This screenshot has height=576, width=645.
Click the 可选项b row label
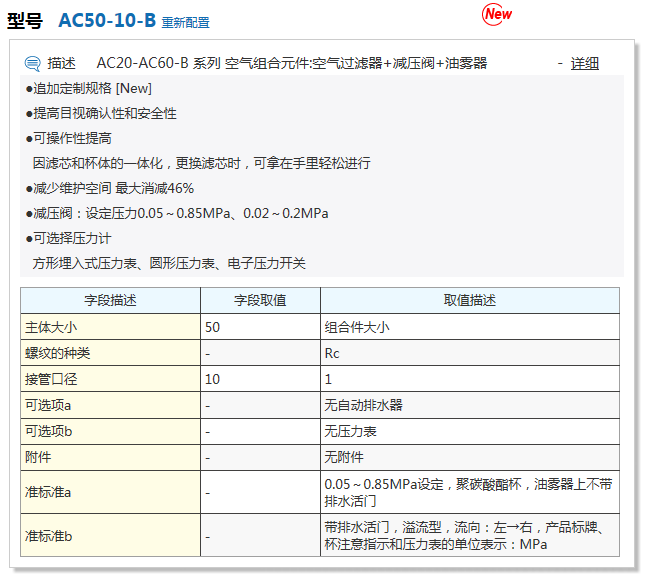[110, 432]
